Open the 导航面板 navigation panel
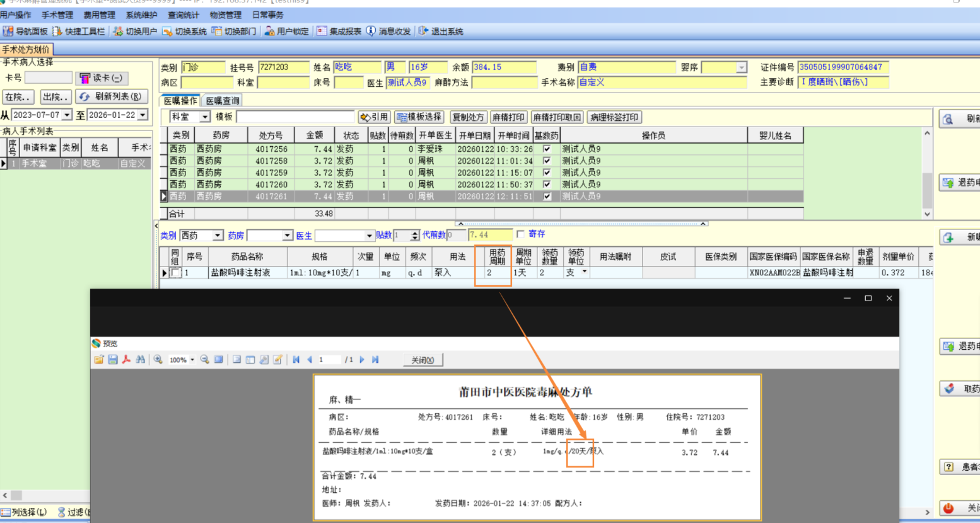The width and height of the screenshot is (980, 523). pyautogui.click(x=25, y=31)
